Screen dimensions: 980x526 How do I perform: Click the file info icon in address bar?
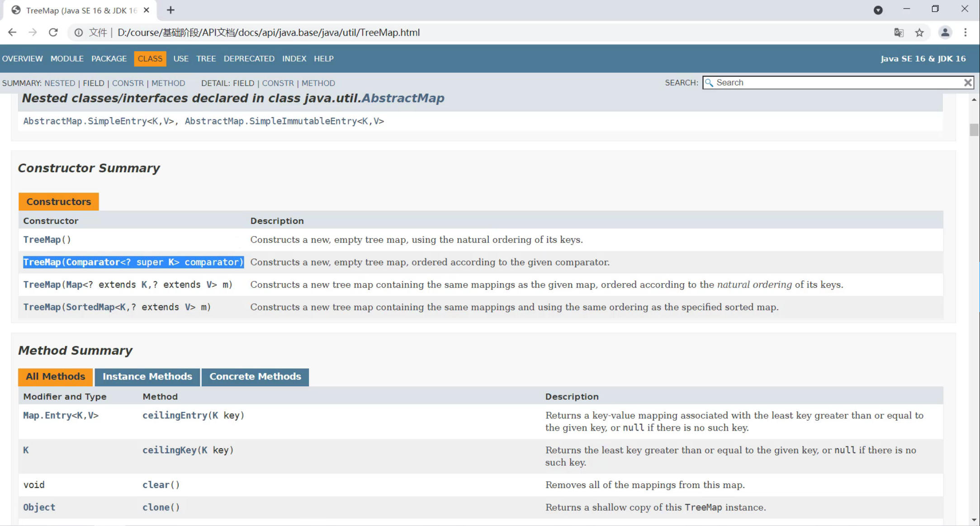79,33
